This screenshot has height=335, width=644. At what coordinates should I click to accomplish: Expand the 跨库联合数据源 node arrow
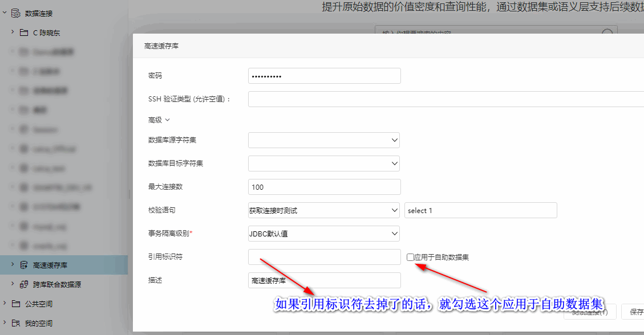tap(13, 284)
